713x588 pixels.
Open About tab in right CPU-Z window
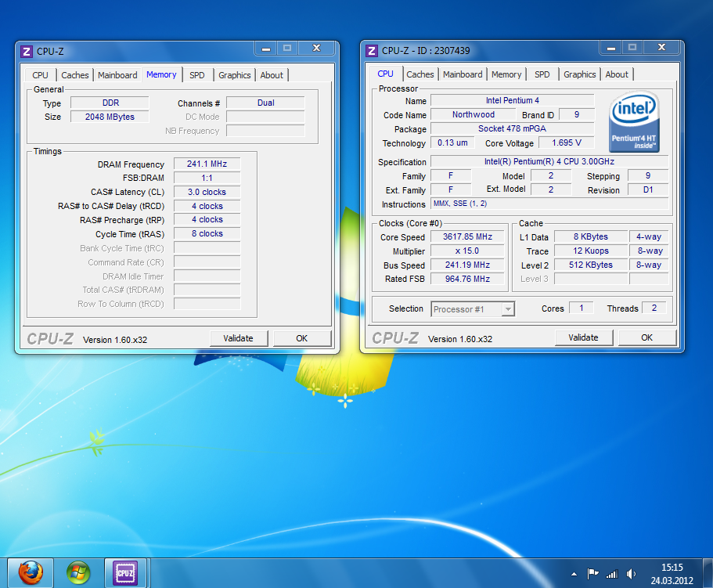[617, 74]
